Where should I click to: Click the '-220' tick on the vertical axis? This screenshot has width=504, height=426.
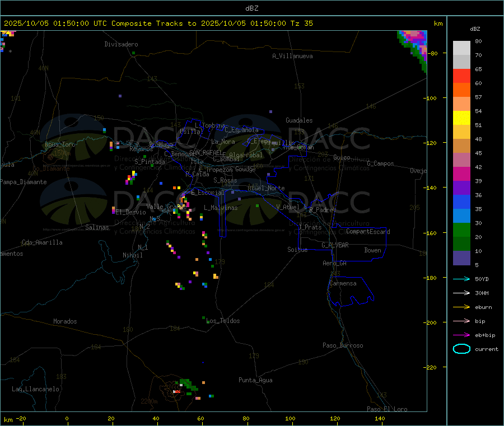coord(430,367)
